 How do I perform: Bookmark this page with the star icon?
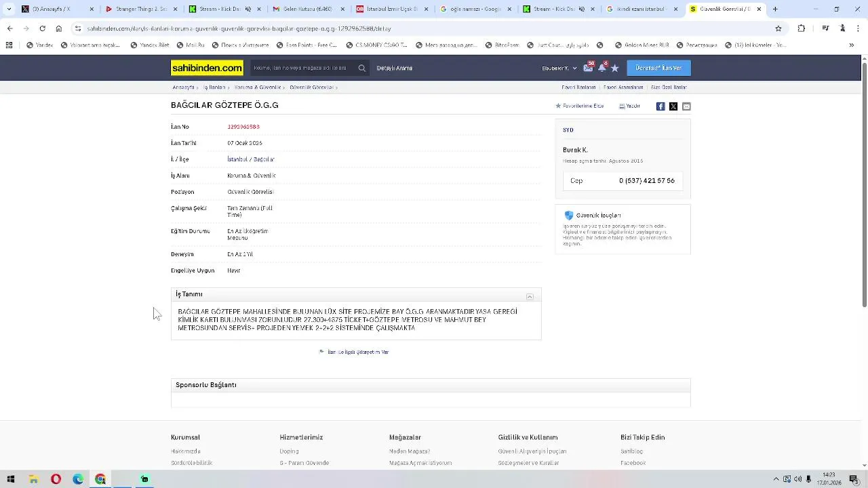(778, 28)
